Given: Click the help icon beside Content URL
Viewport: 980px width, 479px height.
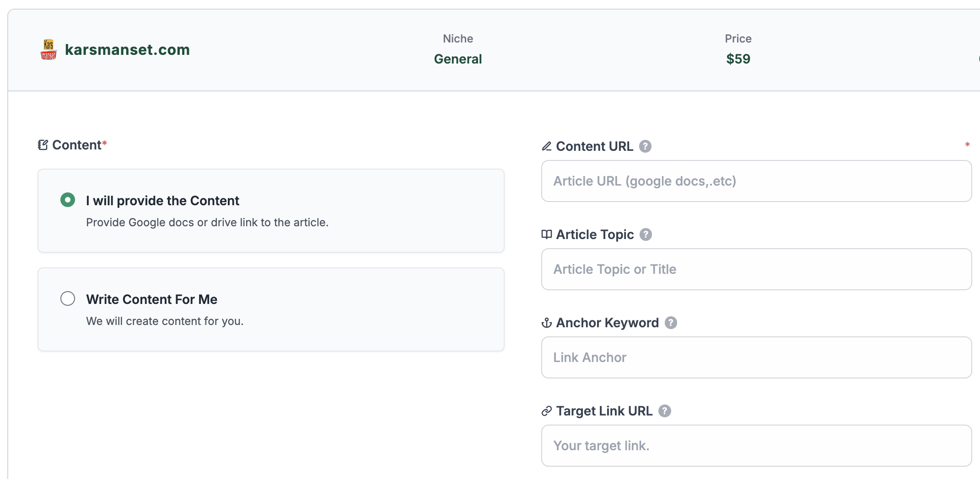Looking at the screenshot, I should coord(645,146).
